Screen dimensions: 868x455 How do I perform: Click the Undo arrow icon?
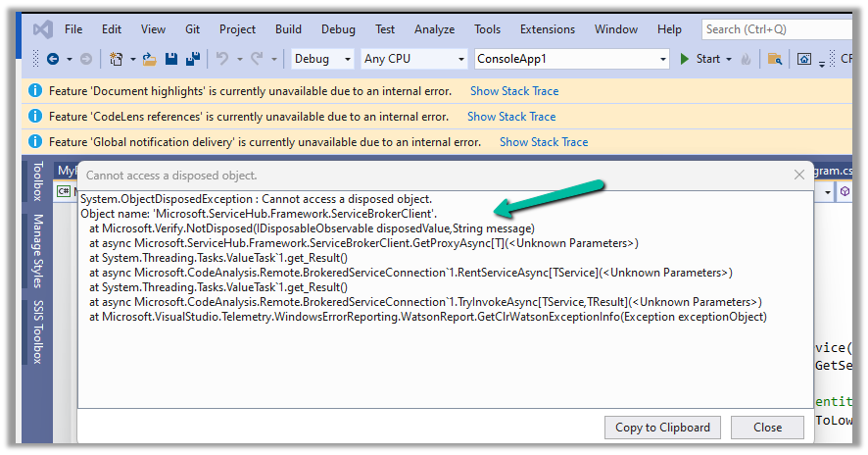pyautogui.click(x=222, y=59)
